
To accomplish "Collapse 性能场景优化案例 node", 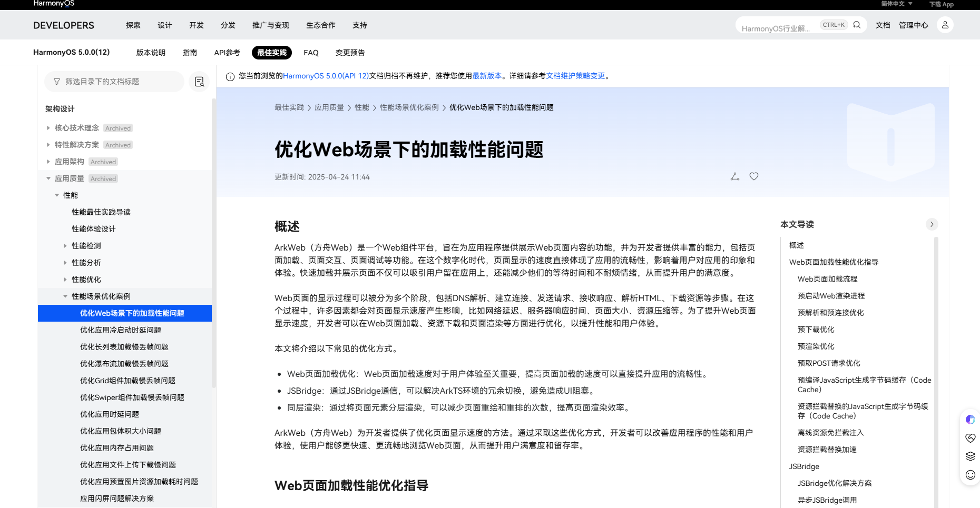I will click(65, 296).
